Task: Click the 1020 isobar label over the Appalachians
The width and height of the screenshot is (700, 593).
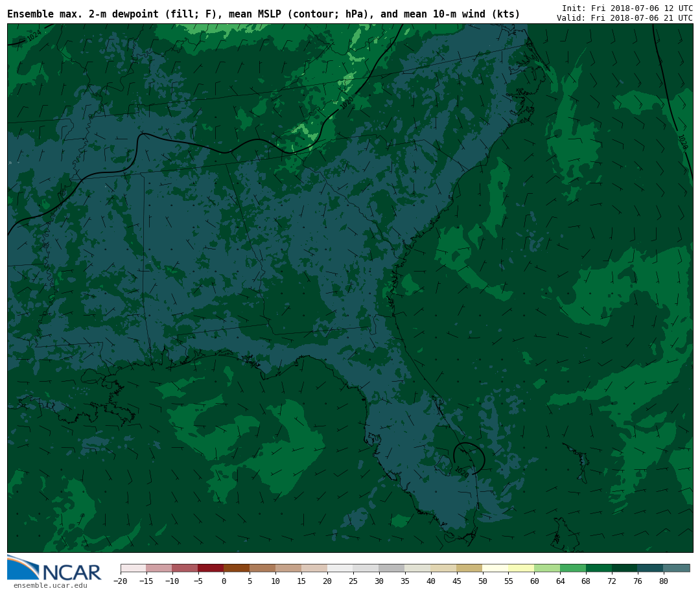Action: 346,103
